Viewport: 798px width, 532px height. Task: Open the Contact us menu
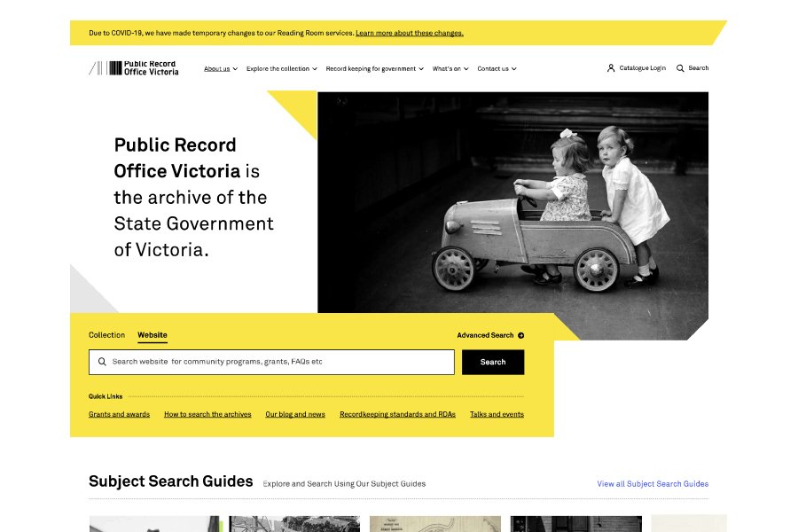click(493, 68)
